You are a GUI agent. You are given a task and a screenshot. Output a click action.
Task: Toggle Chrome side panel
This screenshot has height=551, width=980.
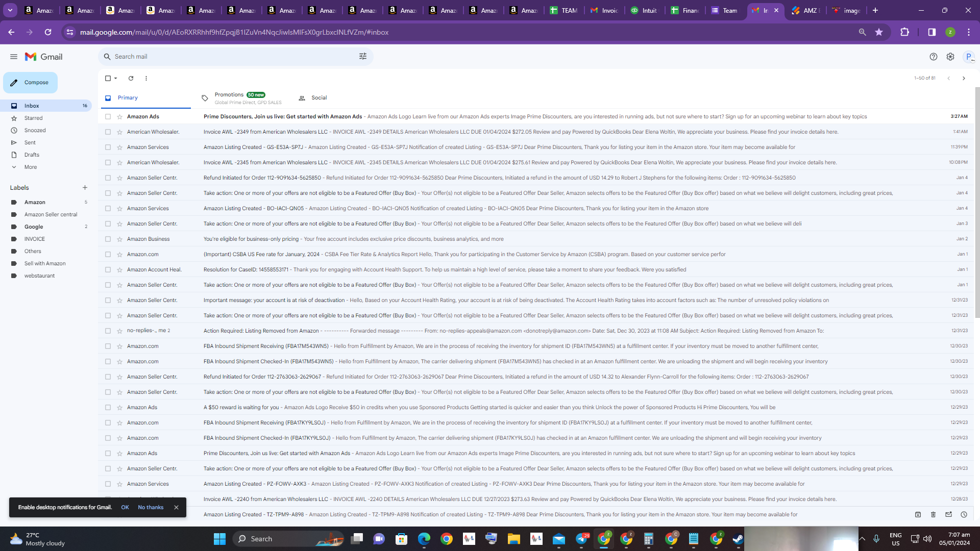[932, 32]
